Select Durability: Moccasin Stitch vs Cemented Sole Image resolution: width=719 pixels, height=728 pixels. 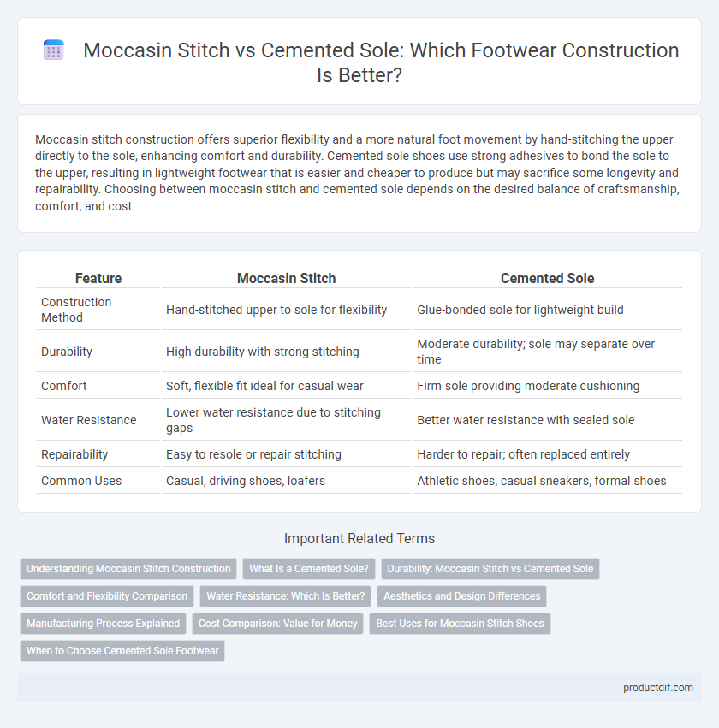pos(490,569)
